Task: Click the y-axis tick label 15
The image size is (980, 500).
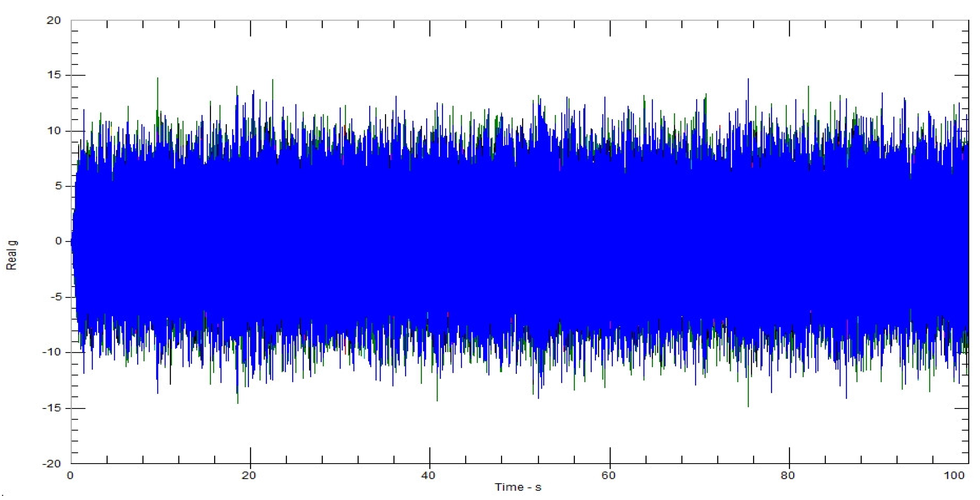Action: [x=54, y=75]
